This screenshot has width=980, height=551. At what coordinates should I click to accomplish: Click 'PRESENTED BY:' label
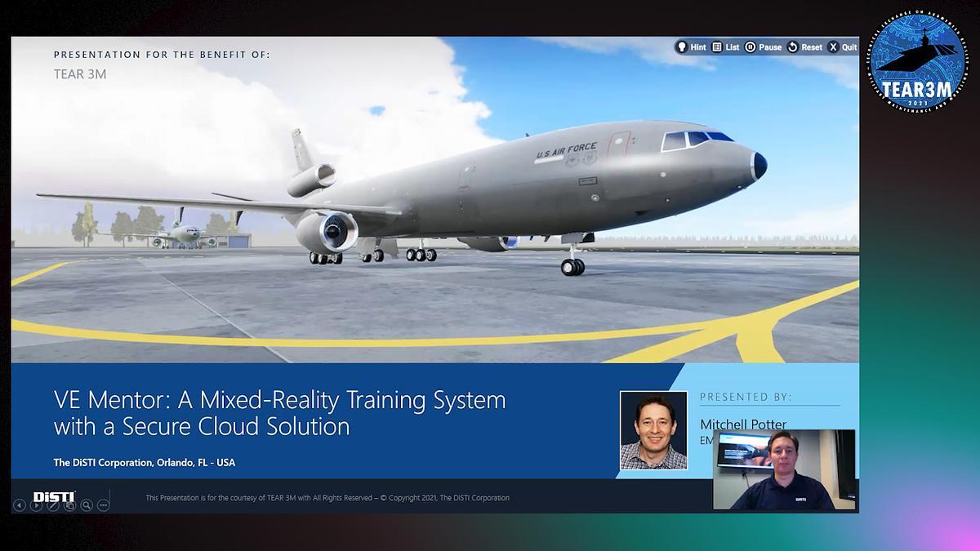[746, 397]
